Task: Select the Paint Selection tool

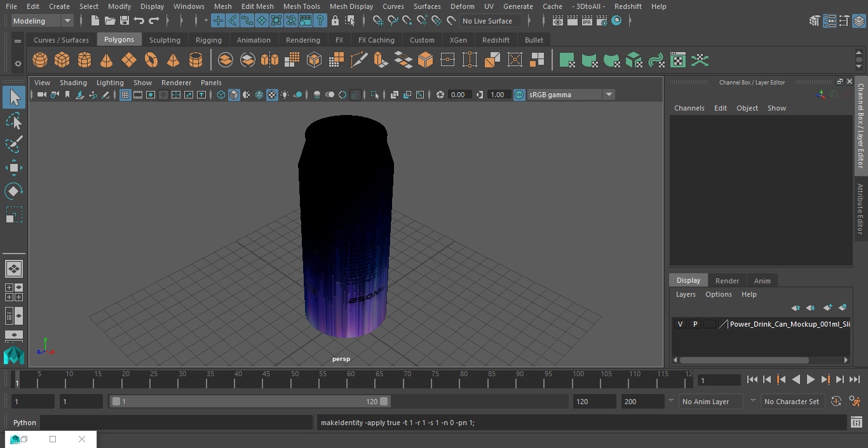Action: (14, 144)
